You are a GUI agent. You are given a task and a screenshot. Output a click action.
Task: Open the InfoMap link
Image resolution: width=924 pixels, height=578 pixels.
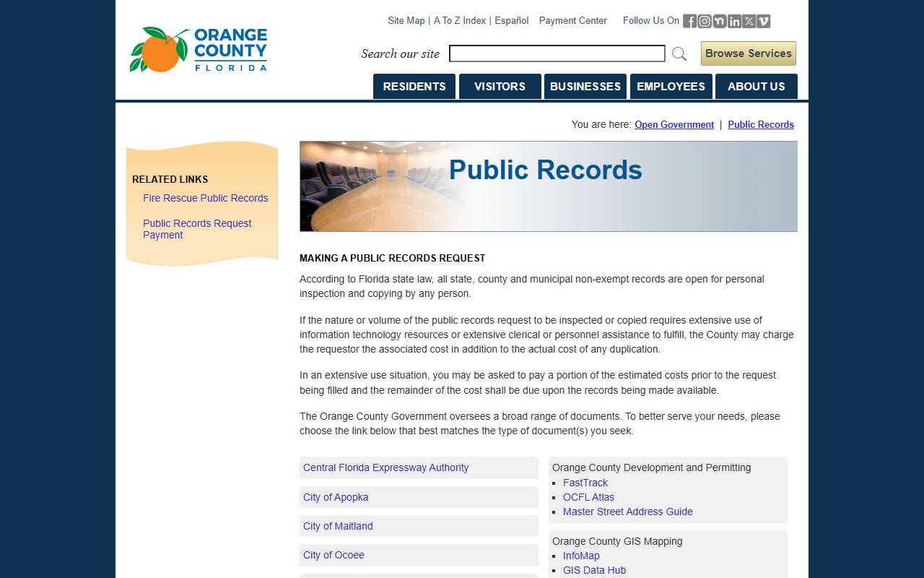[581, 556]
